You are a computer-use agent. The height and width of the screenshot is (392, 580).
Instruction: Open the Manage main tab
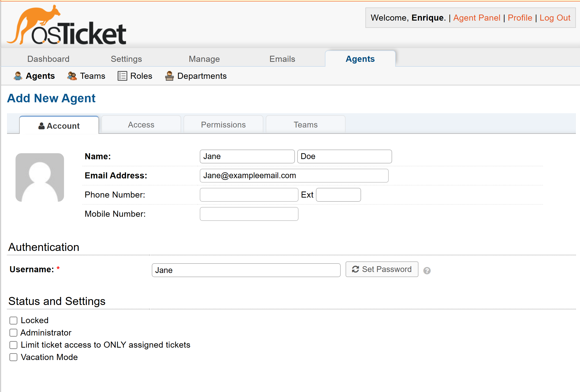(x=204, y=59)
